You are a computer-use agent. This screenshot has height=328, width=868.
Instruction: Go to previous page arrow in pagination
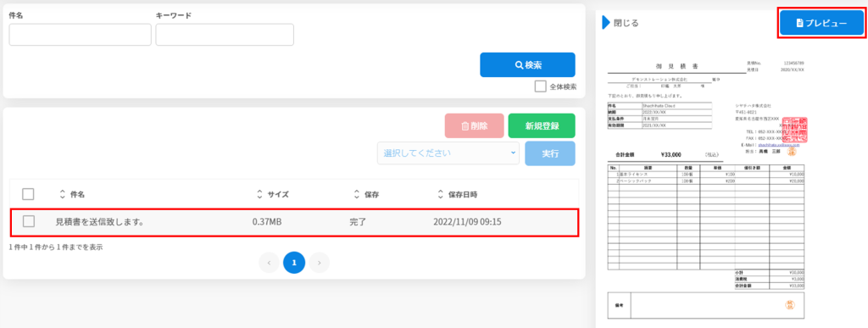coord(269,263)
